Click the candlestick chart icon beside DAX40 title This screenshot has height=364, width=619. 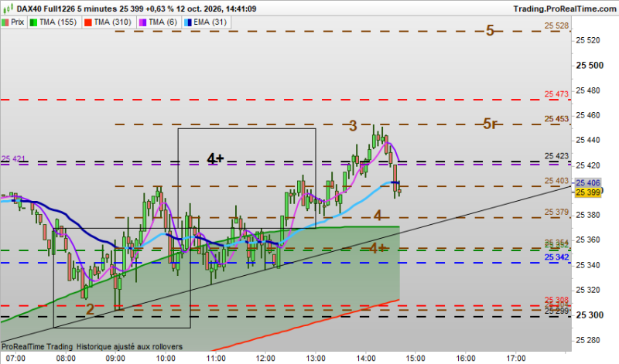coord(8,9)
